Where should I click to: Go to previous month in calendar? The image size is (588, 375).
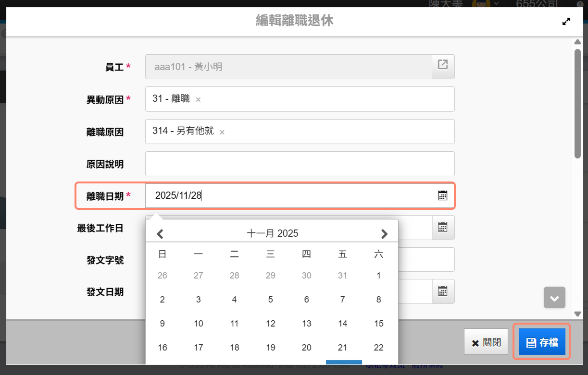point(161,234)
